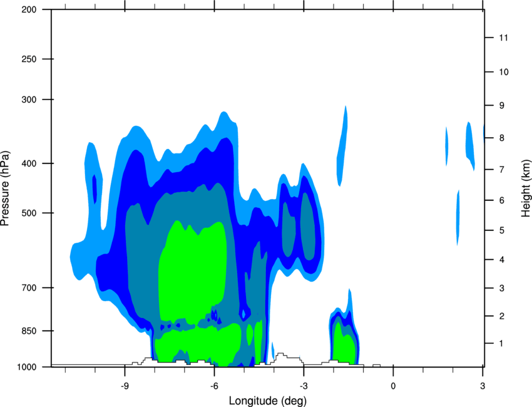Click the -9 longitude tick label
The image size is (532, 407).
pyautogui.click(x=125, y=386)
